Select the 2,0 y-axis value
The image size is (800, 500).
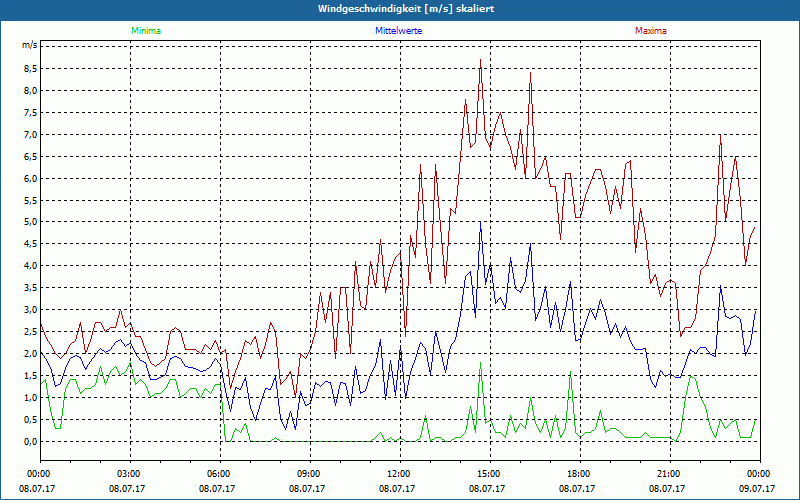[31, 354]
